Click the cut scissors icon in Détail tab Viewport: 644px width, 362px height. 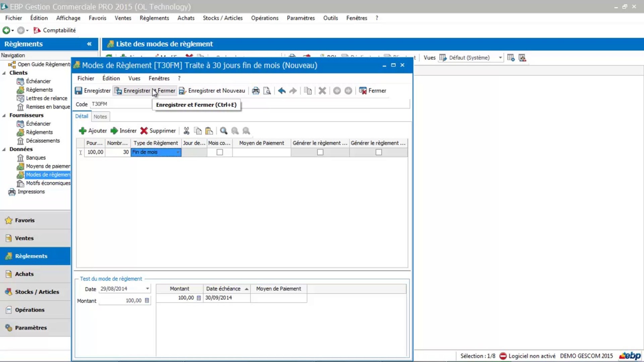pyautogui.click(x=186, y=131)
